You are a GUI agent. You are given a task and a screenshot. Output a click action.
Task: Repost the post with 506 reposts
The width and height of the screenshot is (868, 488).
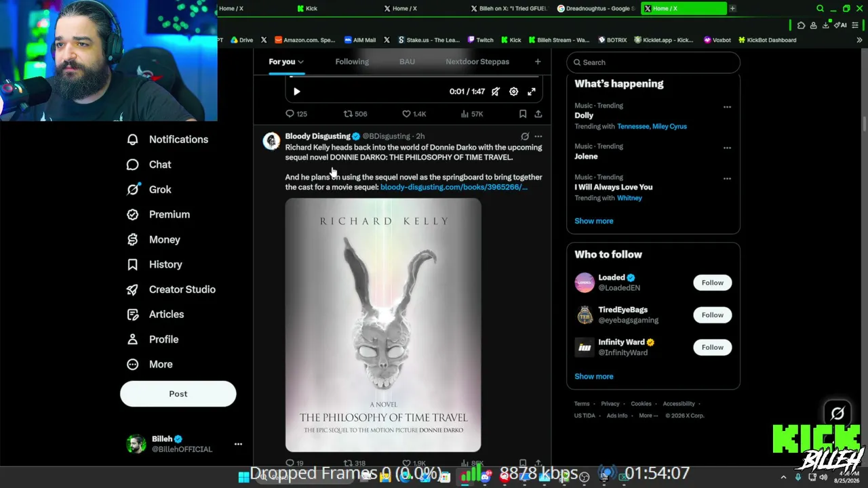(x=355, y=114)
